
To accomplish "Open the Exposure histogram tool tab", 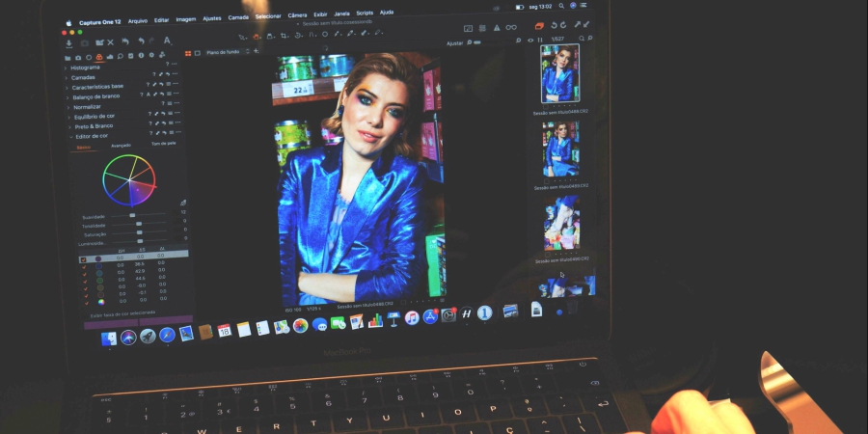I will [x=110, y=57].
